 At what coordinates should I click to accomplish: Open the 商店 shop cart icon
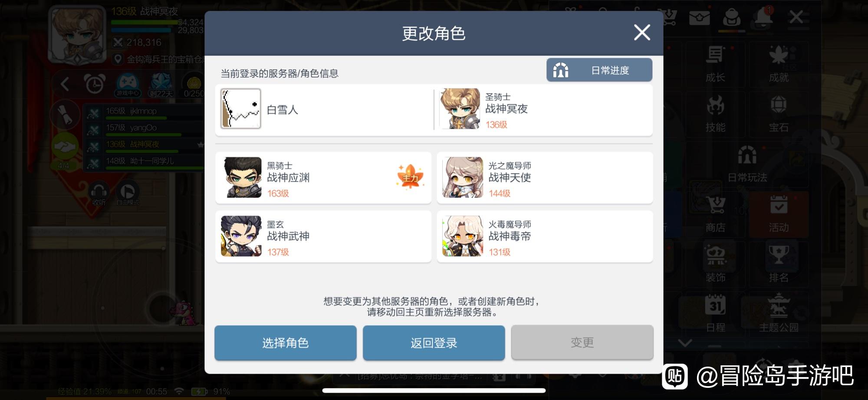pos(715,213)
